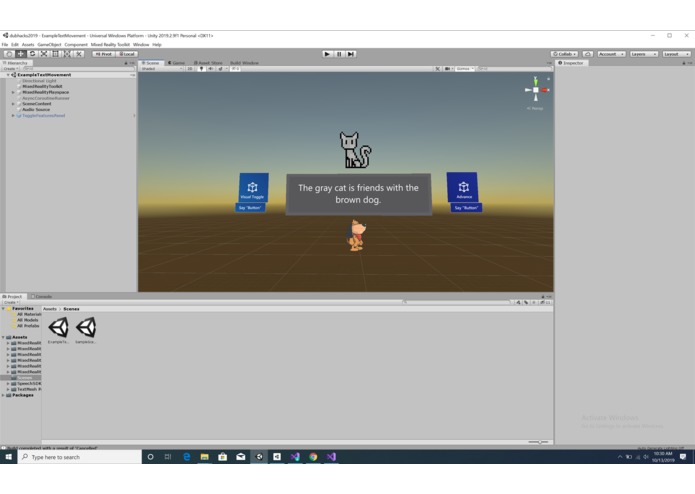Select the Rect transform tool

[x=55, y=54]
